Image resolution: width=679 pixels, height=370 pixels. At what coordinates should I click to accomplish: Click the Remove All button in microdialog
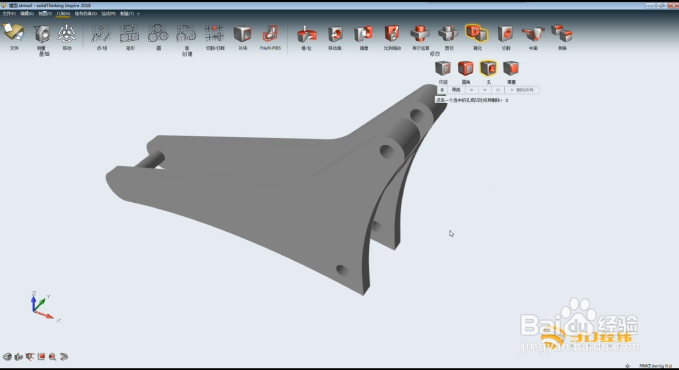tap(522, 90)
